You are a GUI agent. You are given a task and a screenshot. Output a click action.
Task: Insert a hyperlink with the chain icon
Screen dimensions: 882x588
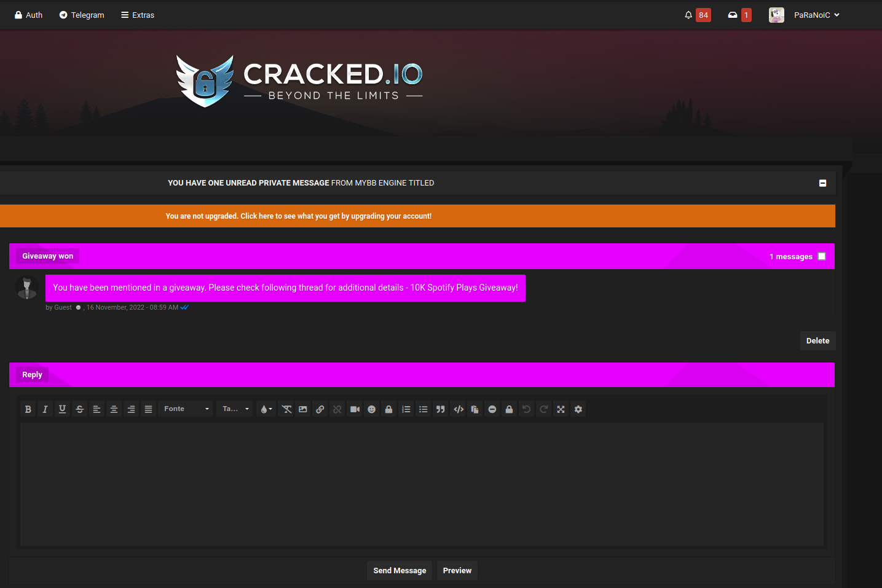320,409
